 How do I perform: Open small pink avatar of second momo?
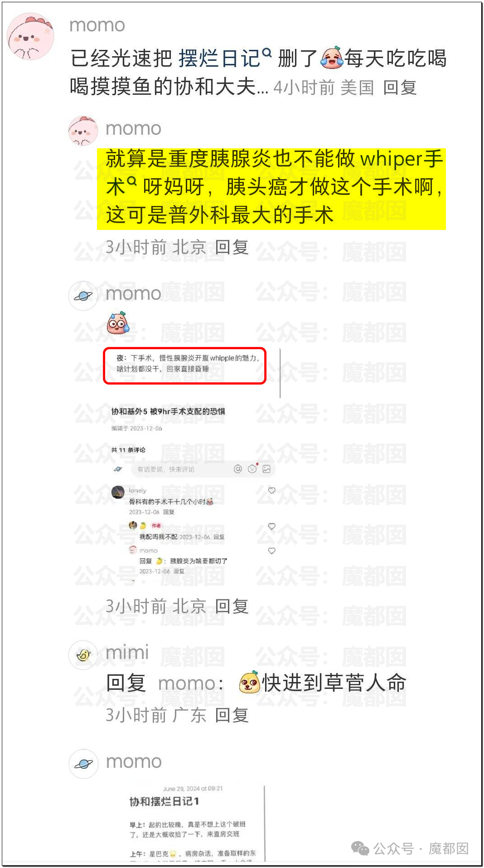coord(83,131)
